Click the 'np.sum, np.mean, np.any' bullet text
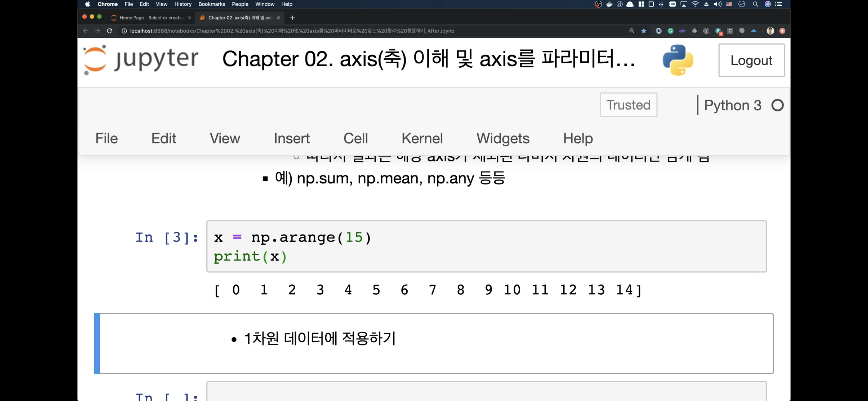 coord(390,178)
